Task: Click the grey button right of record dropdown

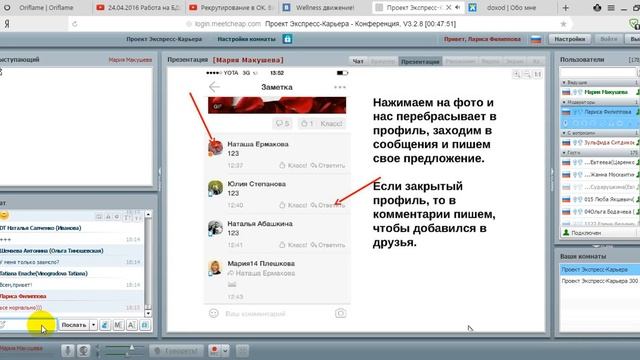Action: pos(242,350)
